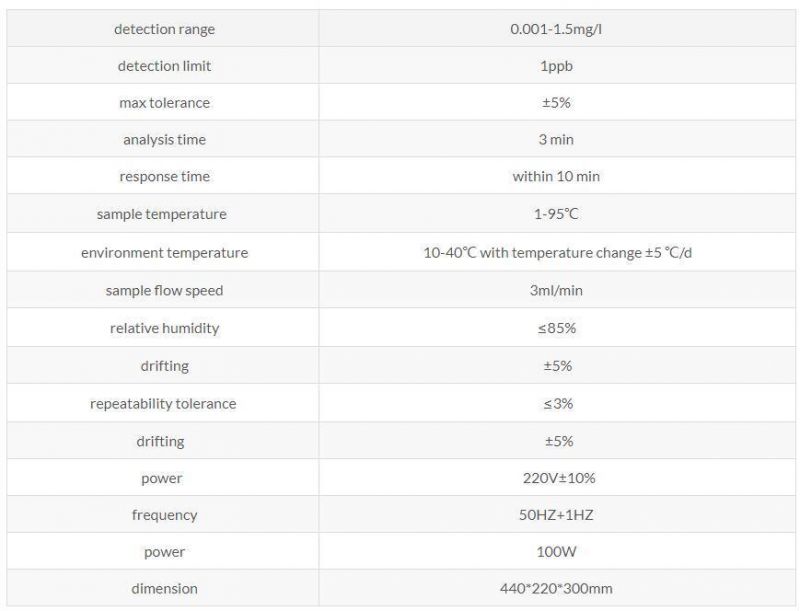Select the 3ml/min value

[556, 291]
